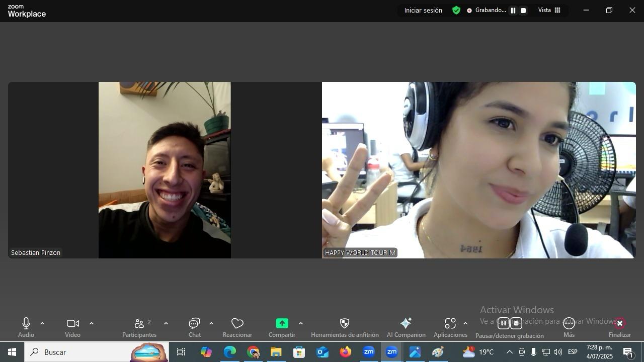Stop the recording in the top bar

pyautogui.click(x=523, y=10)
